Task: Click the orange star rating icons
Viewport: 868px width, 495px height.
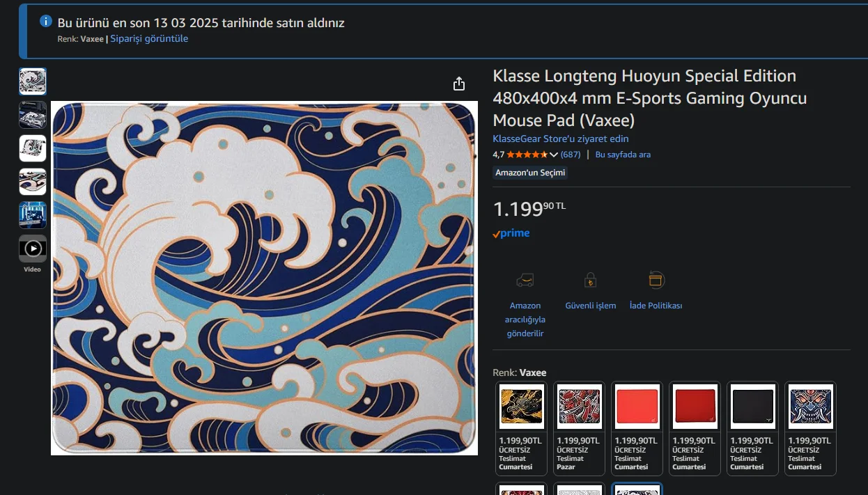Action: coord(527,155)
